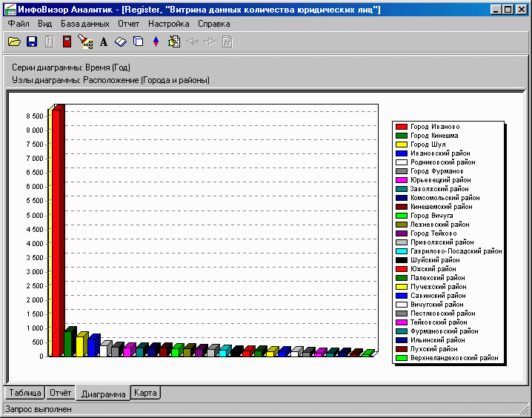
Task: Click the save floppy disk icon
Action: pos(32,42)
